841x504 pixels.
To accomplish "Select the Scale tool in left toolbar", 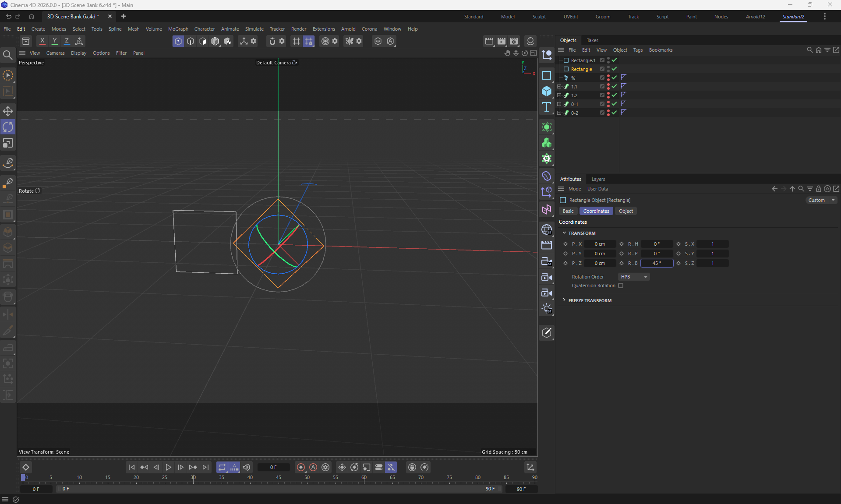I will pyautogui.click(x=8, y=143).
